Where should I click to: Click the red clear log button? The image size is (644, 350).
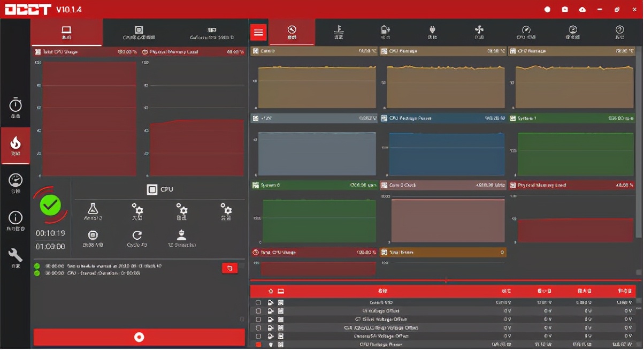click(x=229, y=268)
